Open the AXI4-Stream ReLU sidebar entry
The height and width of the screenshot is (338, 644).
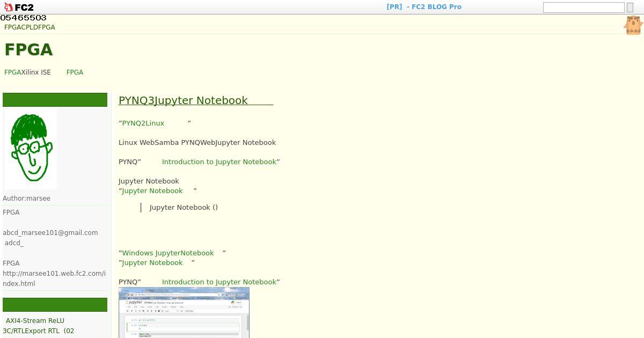[35, 321]
